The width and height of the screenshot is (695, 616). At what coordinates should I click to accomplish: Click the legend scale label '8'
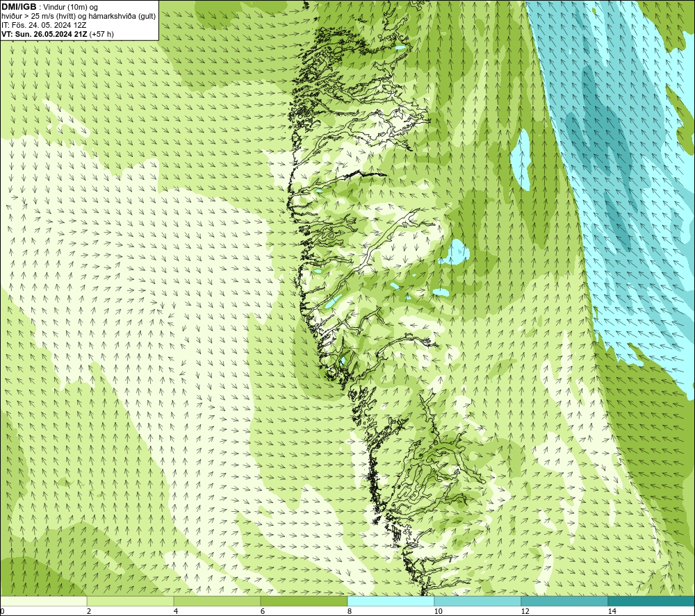pyautogui.click(x=350, y=611)
